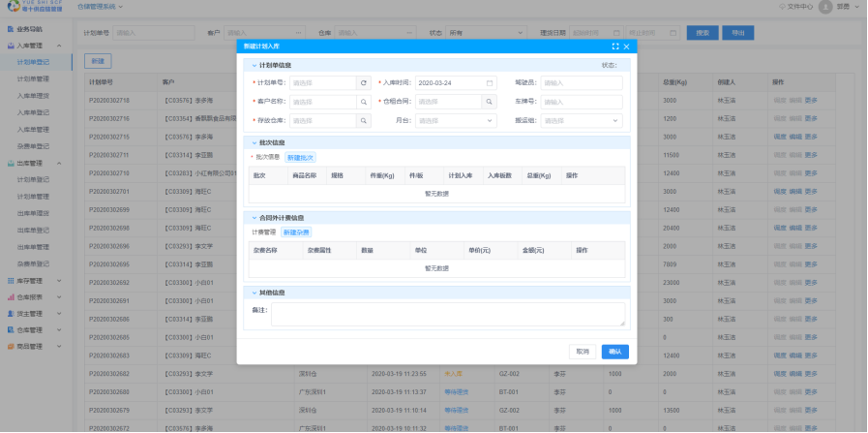The height and width of the screenshot is (433, 868).
Task: Click the refresh icon beside 计划单号 field
Action: coord(364,83)
